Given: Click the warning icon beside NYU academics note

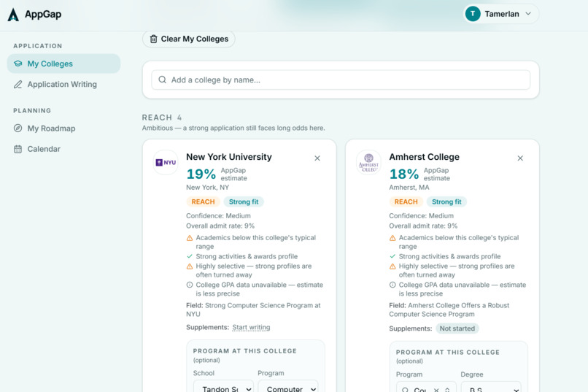Looking at the screenshot, I should (x=190, y=238).
